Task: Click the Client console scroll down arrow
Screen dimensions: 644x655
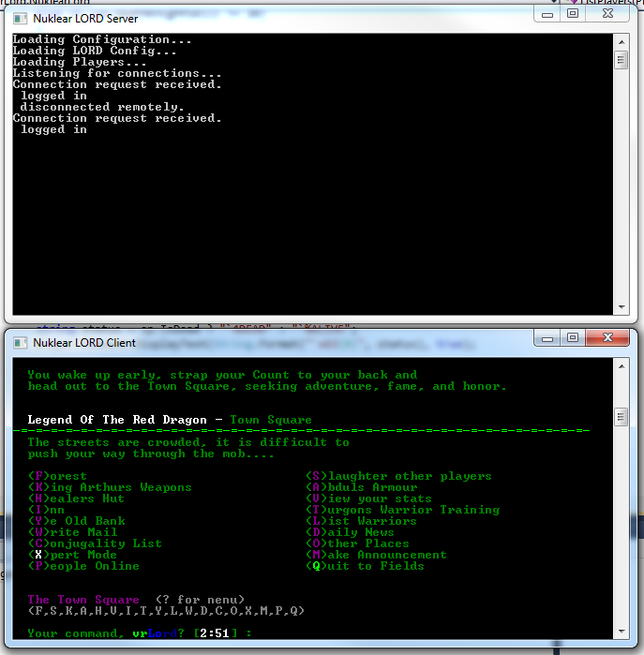Action: click(621, 631)
